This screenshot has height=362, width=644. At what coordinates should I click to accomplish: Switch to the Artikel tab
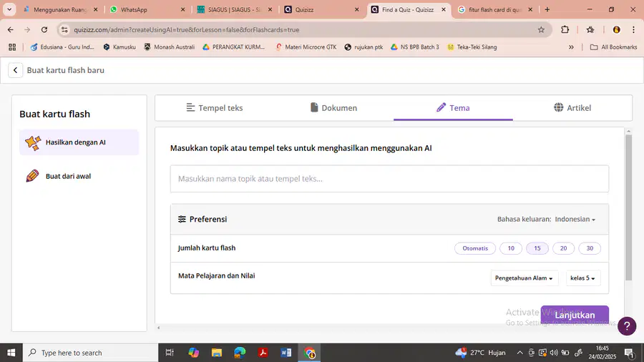tap(572, 108)
